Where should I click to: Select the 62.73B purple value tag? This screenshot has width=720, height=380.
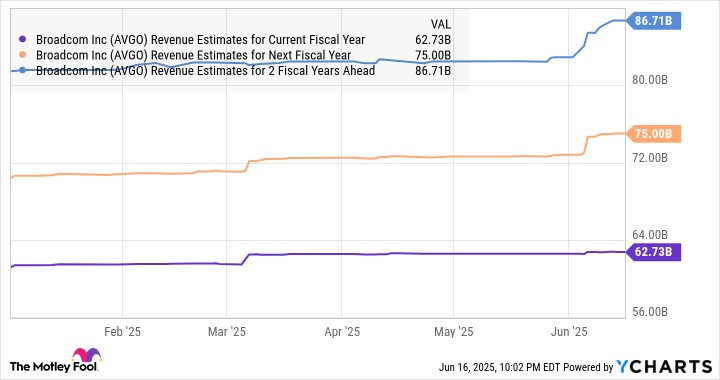point(653,252)
